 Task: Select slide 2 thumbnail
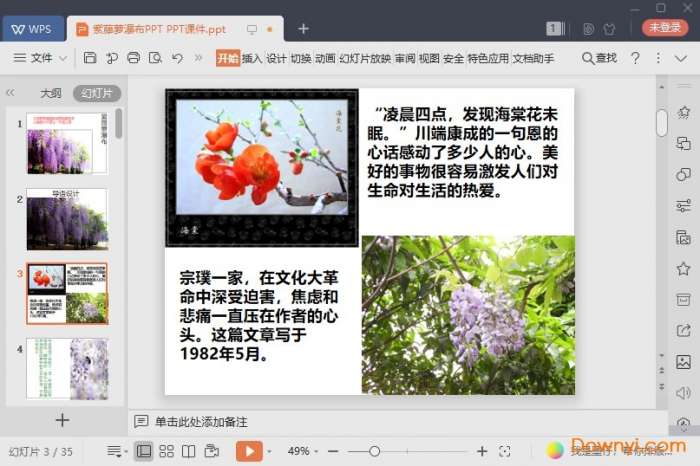click(67, 219)
